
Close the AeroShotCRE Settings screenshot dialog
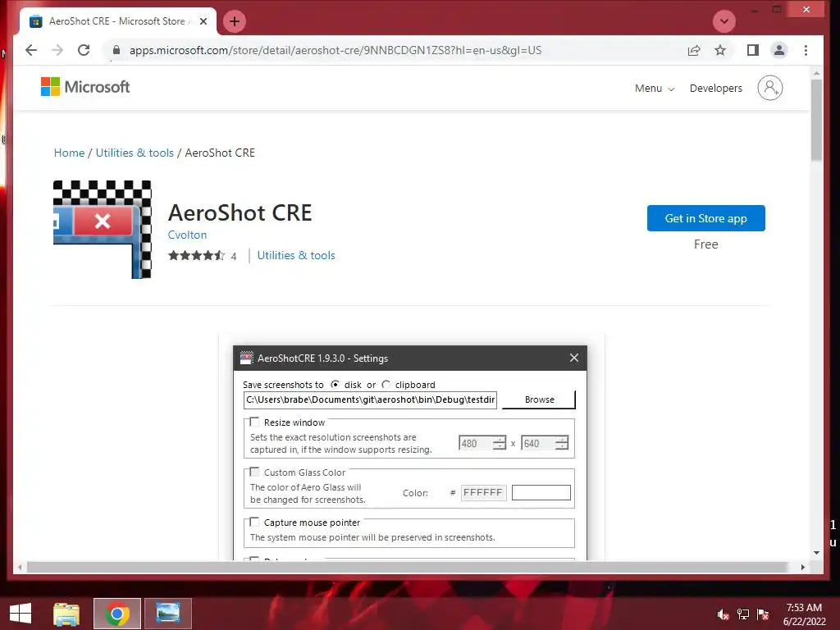coord(573,358)
